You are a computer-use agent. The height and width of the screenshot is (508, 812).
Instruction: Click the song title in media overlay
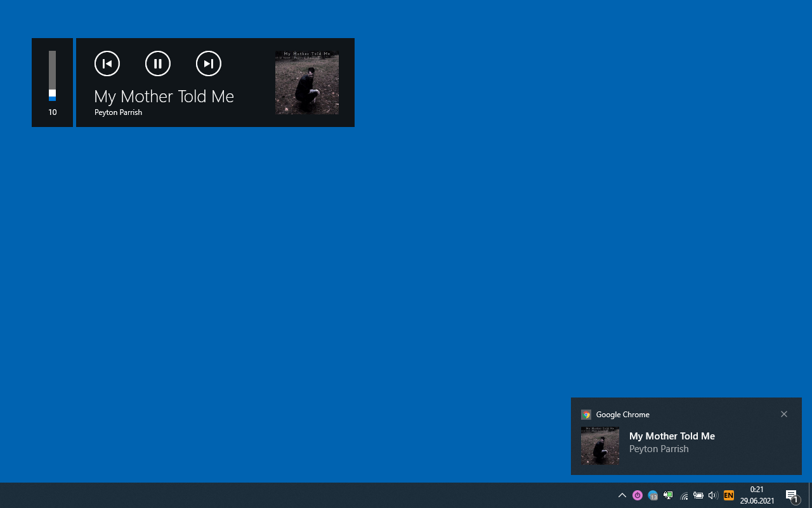coord(164,97)
